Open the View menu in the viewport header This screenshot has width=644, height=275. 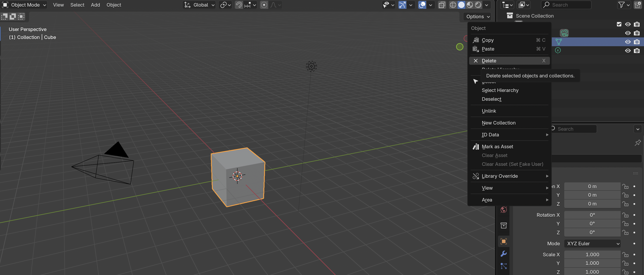58,5
